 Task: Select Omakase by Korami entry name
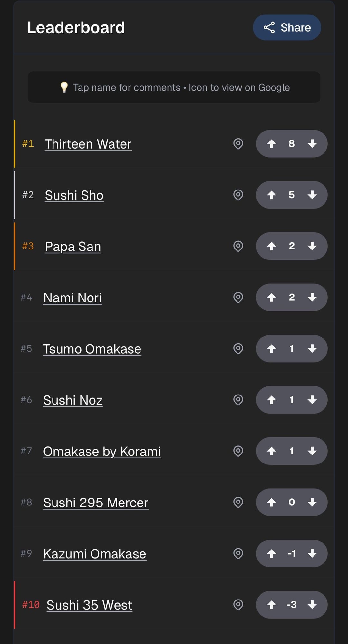102,452
